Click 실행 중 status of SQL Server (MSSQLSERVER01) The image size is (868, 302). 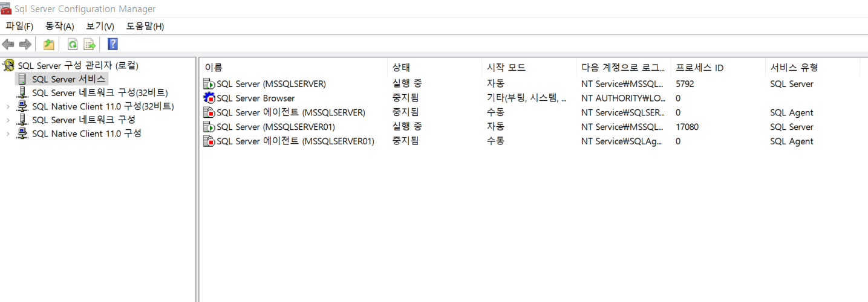[407, 127]
